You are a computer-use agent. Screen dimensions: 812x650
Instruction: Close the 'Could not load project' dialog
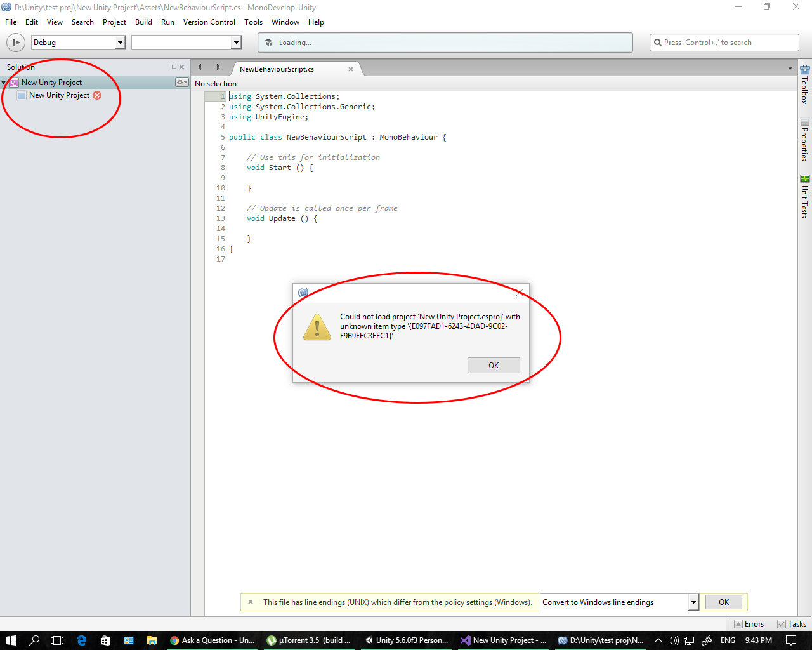[x=519, y=293]
